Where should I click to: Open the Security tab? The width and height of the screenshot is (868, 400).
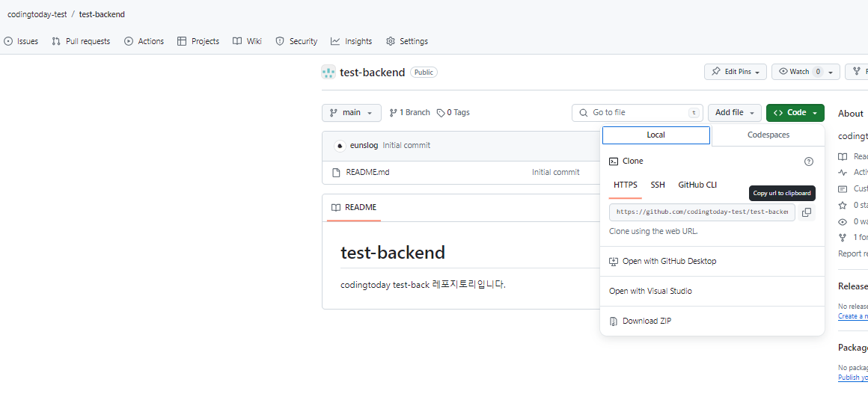click(296, 41)
